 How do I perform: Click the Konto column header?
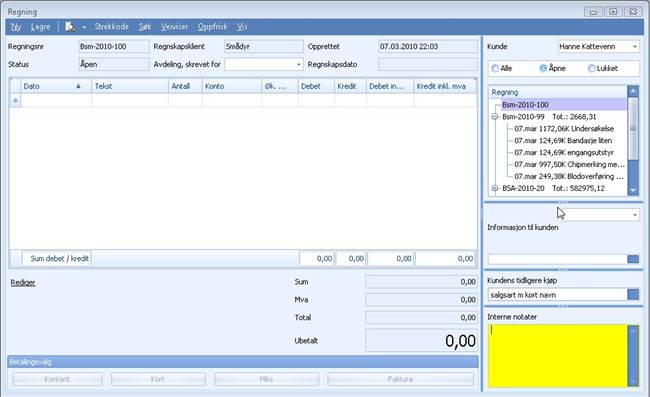point(232,86)
